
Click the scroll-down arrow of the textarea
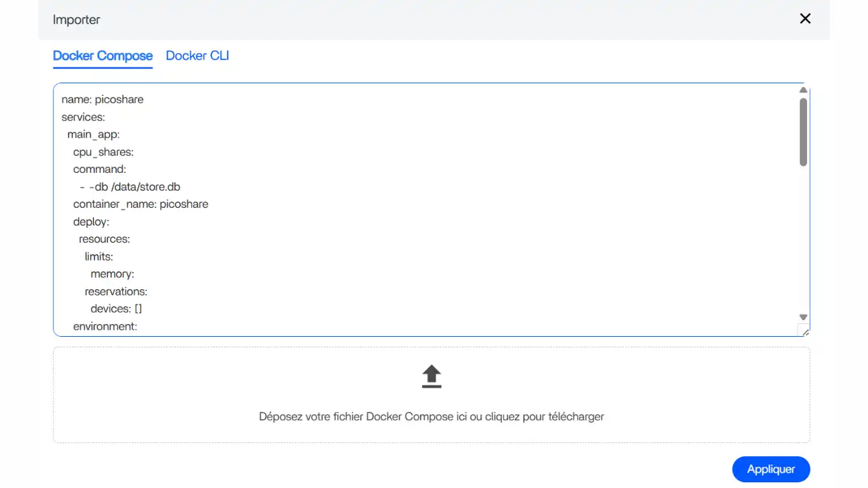click(803, 317)
